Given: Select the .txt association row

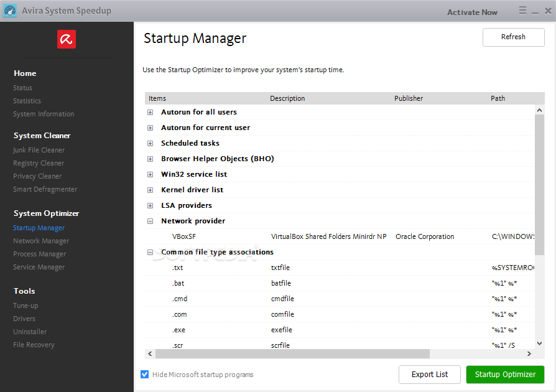Looking at the screenshot, I should click(x=340, y=268).
